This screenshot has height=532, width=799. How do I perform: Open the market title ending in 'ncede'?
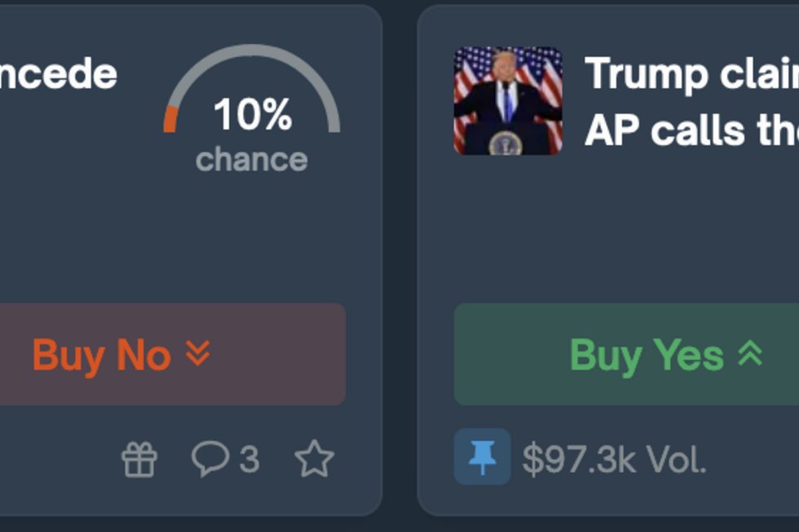tap(57, 74)
